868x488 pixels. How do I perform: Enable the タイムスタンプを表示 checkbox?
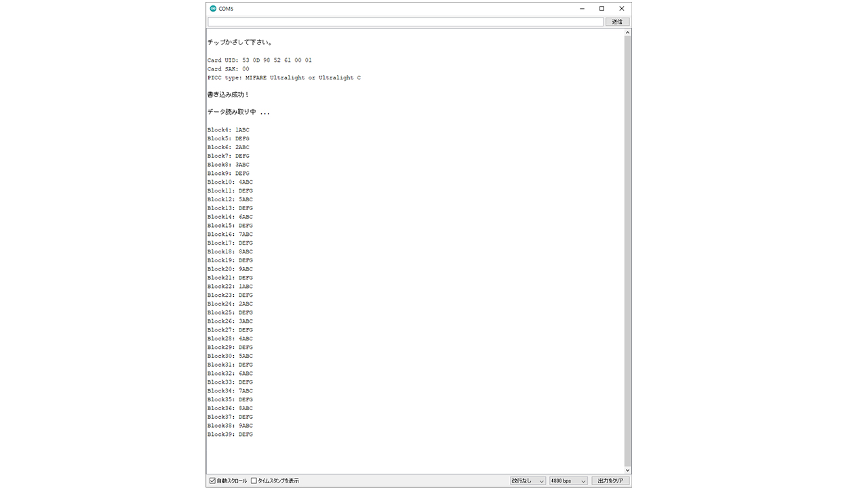click(x=254, y=481)
